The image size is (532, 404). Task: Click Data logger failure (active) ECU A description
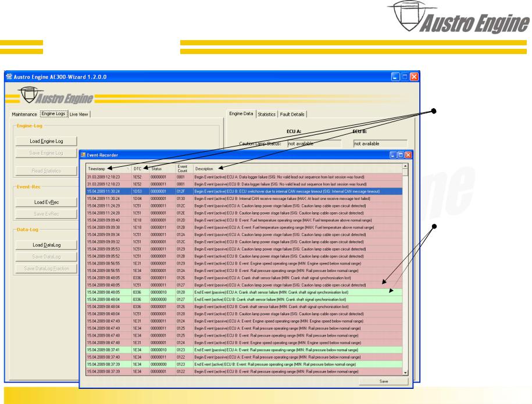279,177
